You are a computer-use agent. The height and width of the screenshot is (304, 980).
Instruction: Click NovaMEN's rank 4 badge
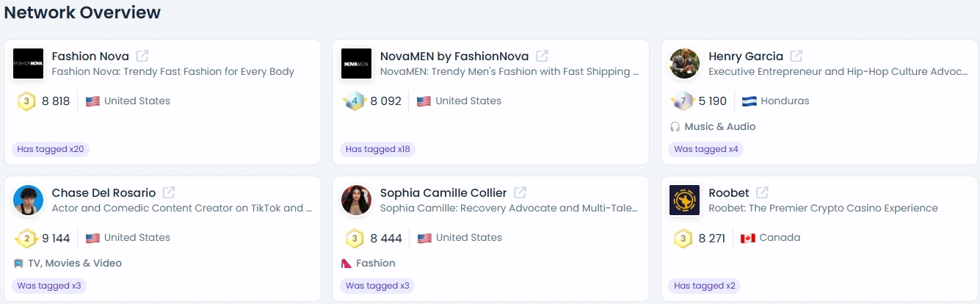click(355, 101)
